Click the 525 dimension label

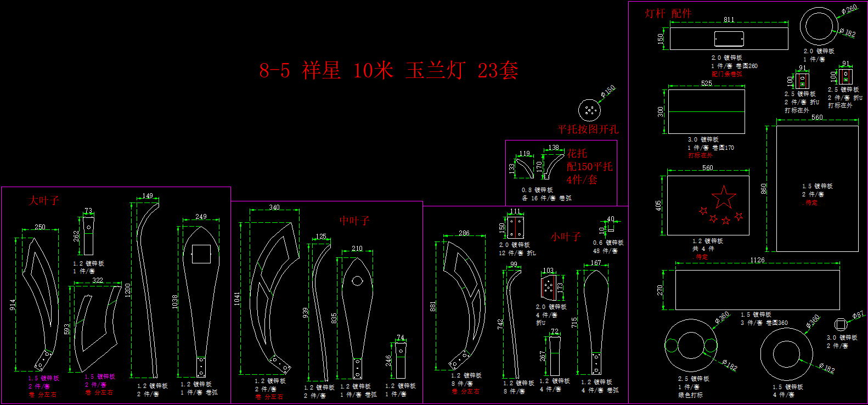[706, 83]
